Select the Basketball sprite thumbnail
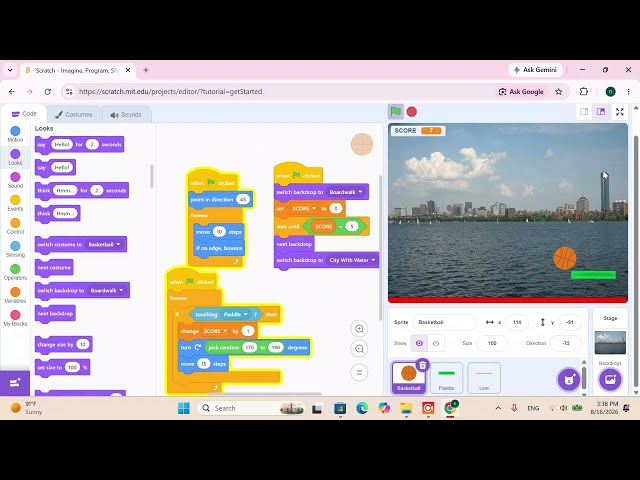This screenshot has height=480, width=640. tap(409, 378)
